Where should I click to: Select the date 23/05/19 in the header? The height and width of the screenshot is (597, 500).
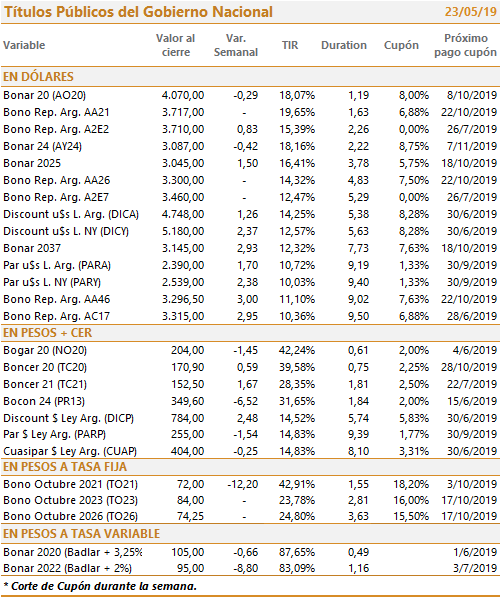pos(471,11)
